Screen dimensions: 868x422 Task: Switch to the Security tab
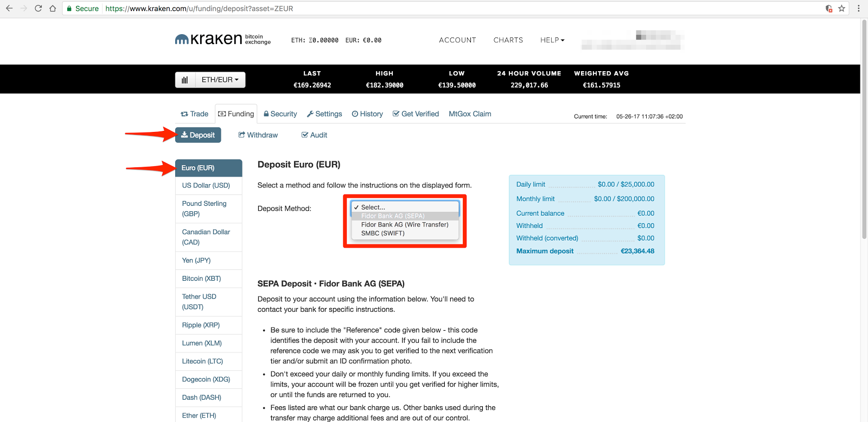[x=280, y=114]
